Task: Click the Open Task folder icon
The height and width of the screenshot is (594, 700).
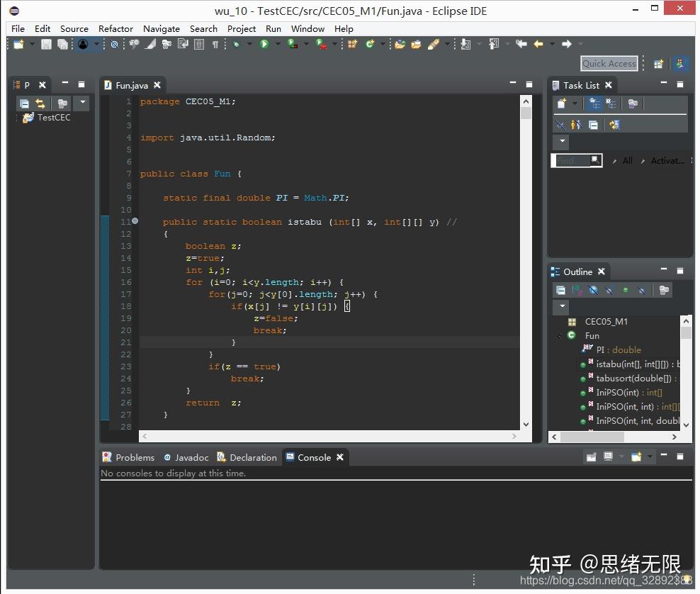Action: pyautogui.click(x=416, y=44)
